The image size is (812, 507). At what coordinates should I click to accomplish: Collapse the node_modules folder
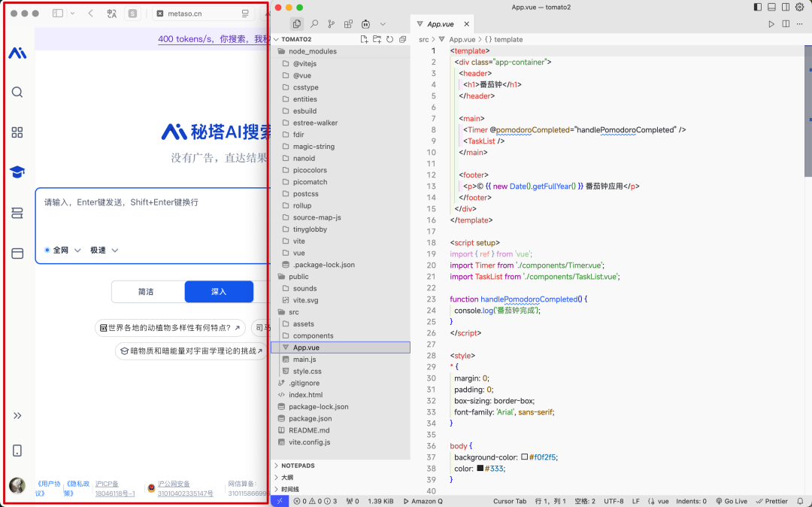tap(341, 51)
